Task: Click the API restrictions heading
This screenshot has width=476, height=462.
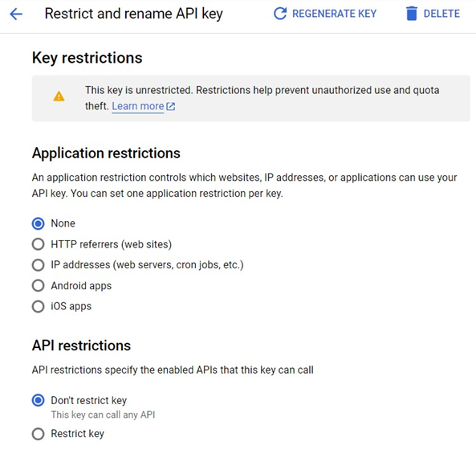Action: [81, 345]
